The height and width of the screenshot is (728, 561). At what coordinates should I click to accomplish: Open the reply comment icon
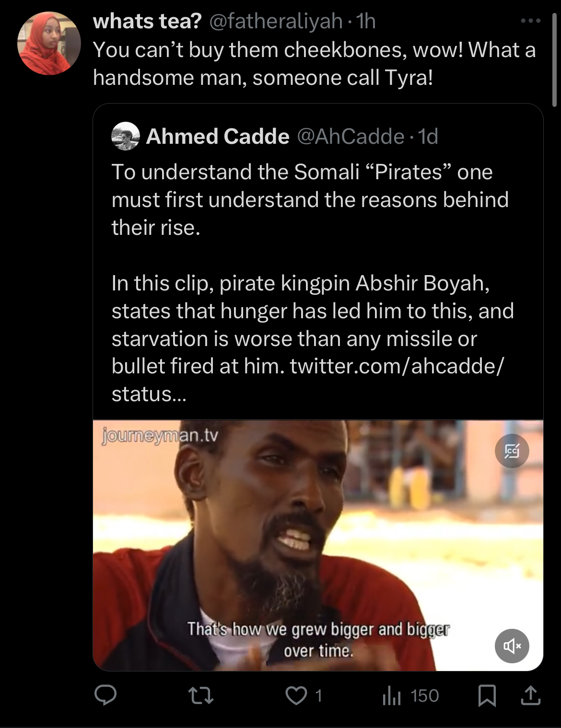[x=105, y=695]
